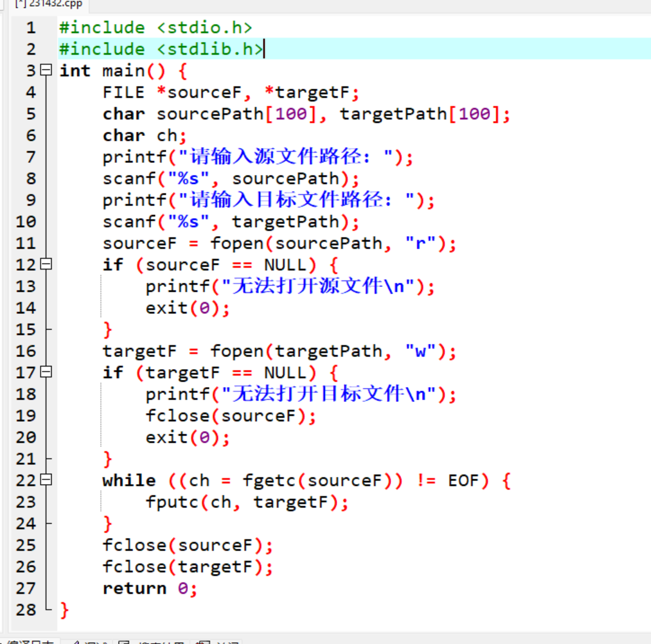Collapse the while loop fold on line 22
This screenshot has height=644, width=651.
click(46, 480)
